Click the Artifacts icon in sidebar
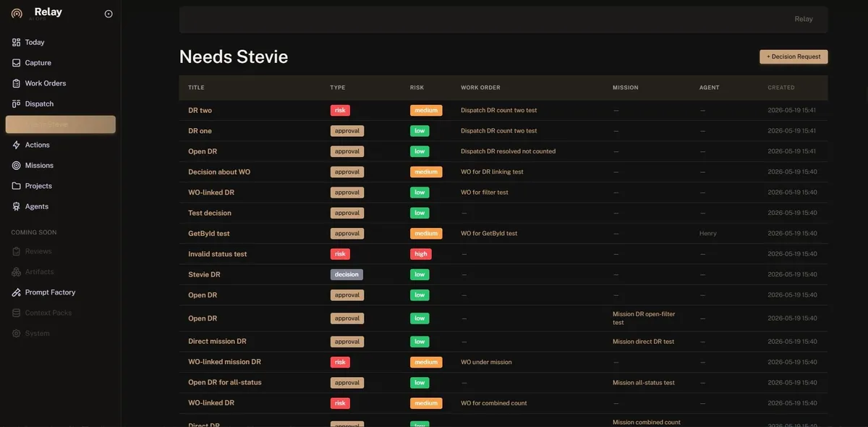The image size is (868, 427). 17,272
